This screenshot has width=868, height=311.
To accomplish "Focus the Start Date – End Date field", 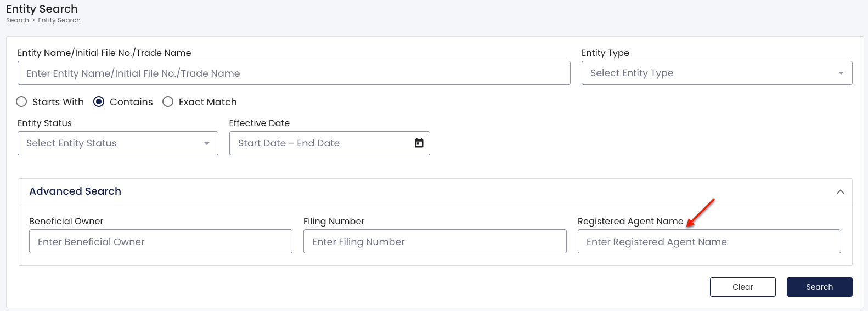I will tap(329, 143).
